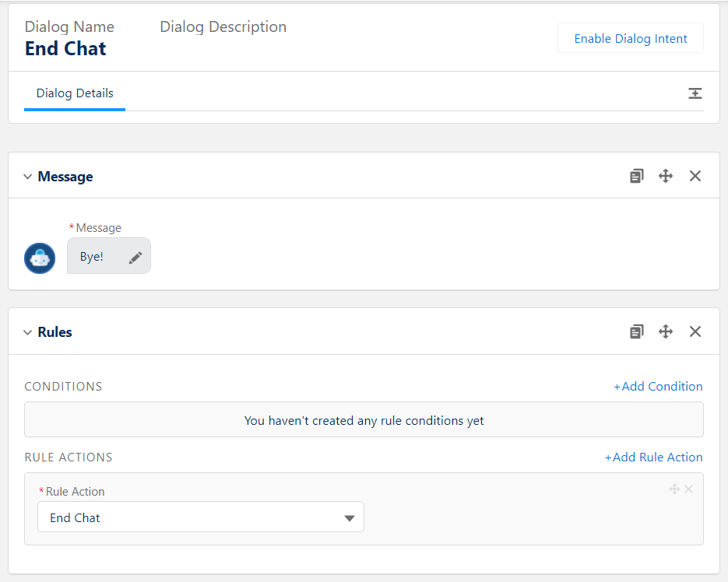Image resolution: width=728 pixels, height=582 pixels.
Task: Click the expand/collapse all icon next to Dialog Details
Action: click(695, 93)
